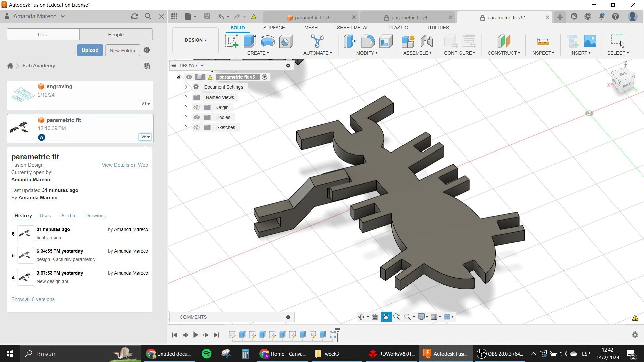
Task: Click the Save icon in toolbar
Action: tap(207, 17)
